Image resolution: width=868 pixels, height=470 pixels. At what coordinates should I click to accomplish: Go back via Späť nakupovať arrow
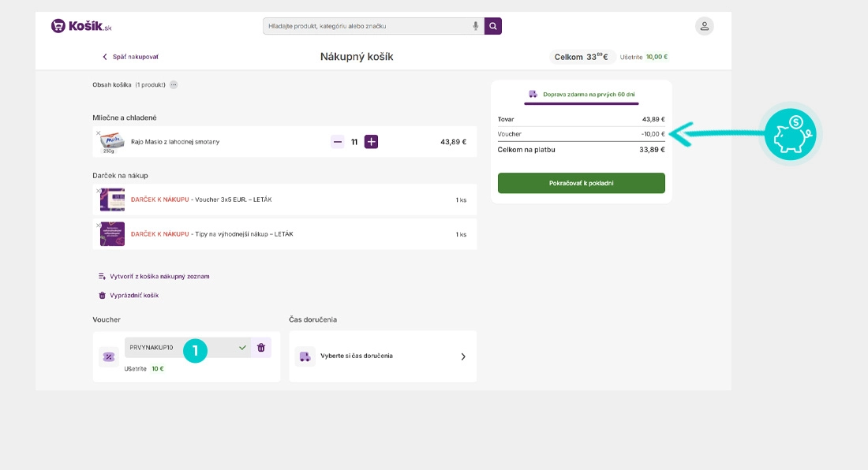click(x=131, y=57)
